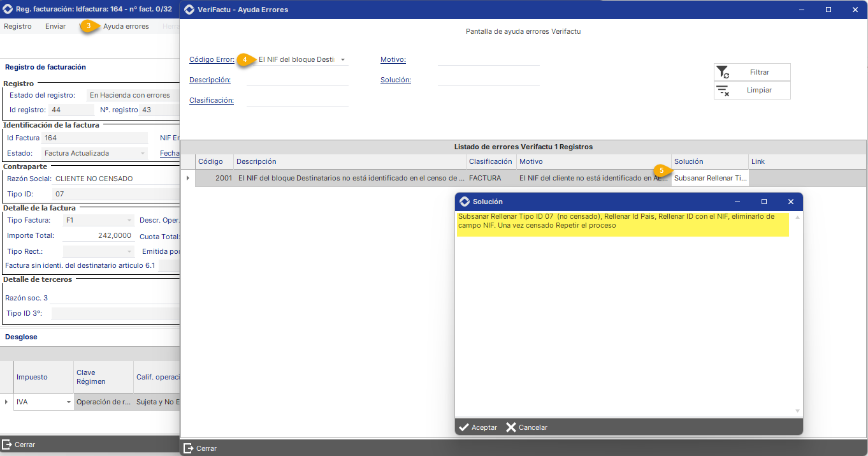Screen dimensions: 868x456
Task: Click the Fecha link label
Action: click(170, 153)
